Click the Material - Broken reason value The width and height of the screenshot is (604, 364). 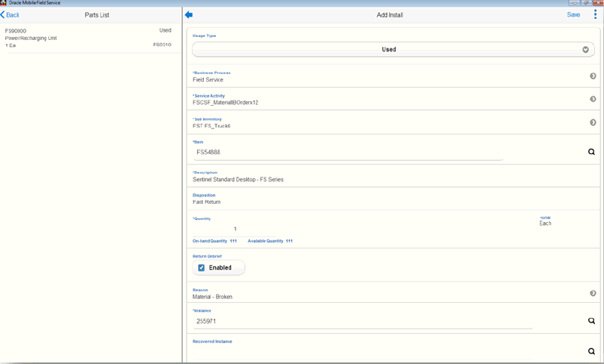point(212,297)
